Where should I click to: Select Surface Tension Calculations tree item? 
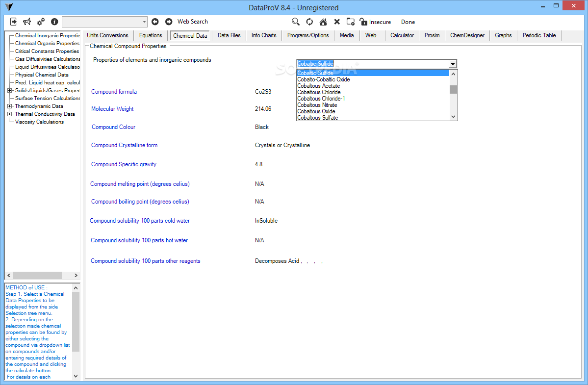pos(48,99)
